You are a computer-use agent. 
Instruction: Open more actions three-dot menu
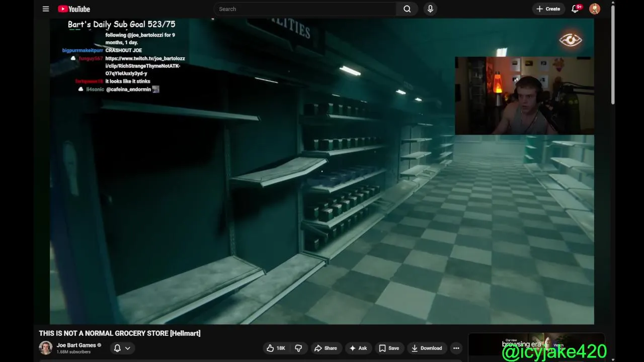456,348
